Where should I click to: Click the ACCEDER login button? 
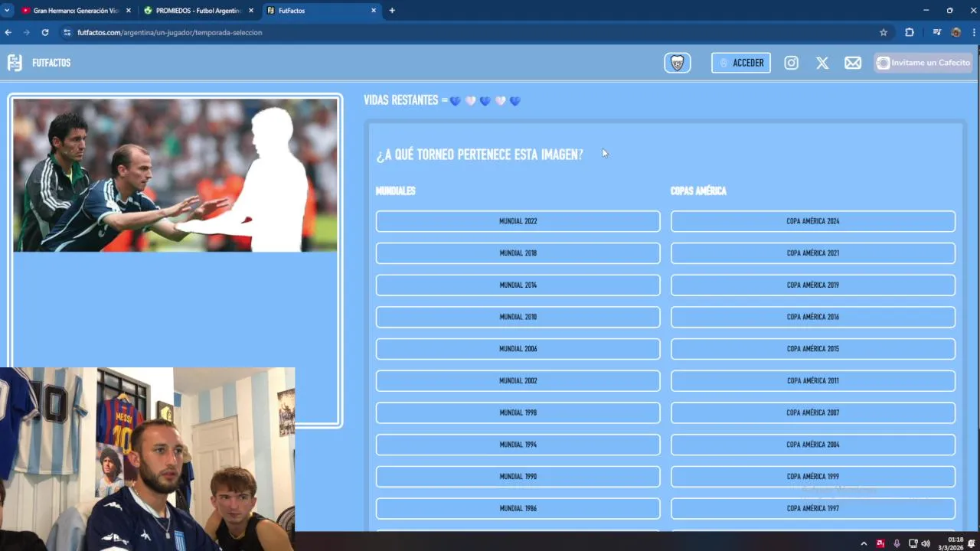(x=740, y=63)
